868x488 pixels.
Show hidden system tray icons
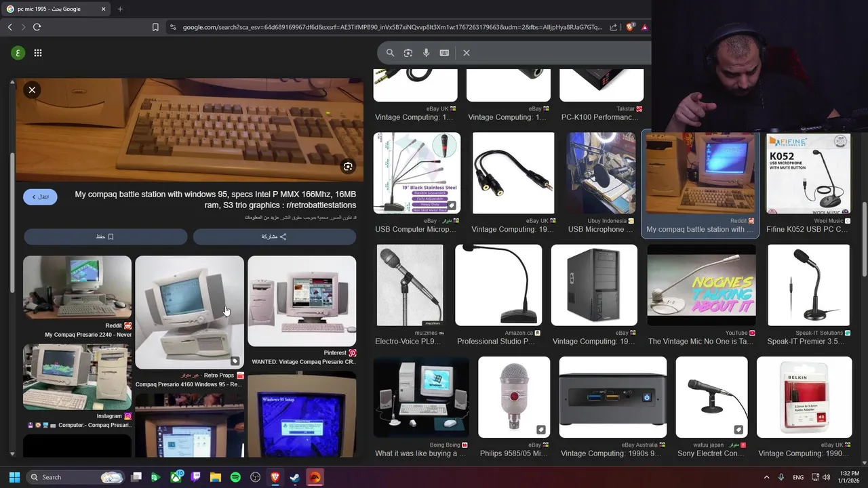(766, 477)
